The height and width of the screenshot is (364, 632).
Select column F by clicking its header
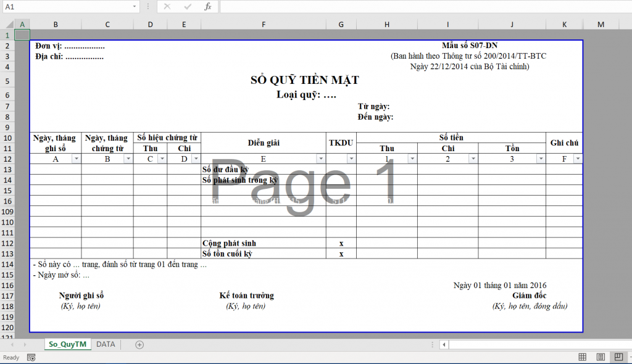coord(264,24)
